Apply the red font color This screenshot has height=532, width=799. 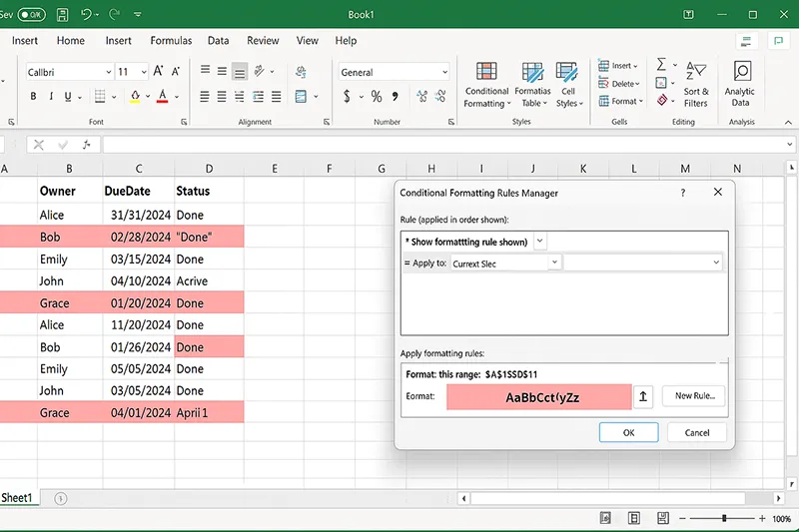click(x=163, y=96)
